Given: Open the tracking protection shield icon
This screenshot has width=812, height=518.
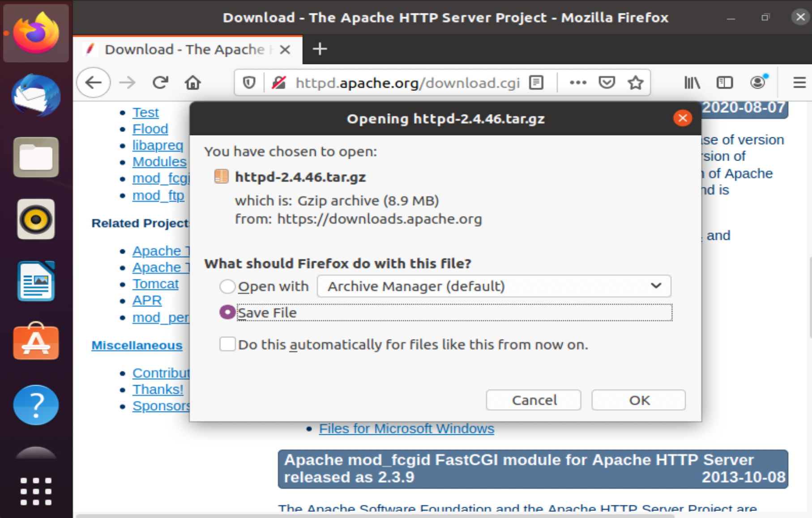Looking at the screenshot, I should pos(249,83).
